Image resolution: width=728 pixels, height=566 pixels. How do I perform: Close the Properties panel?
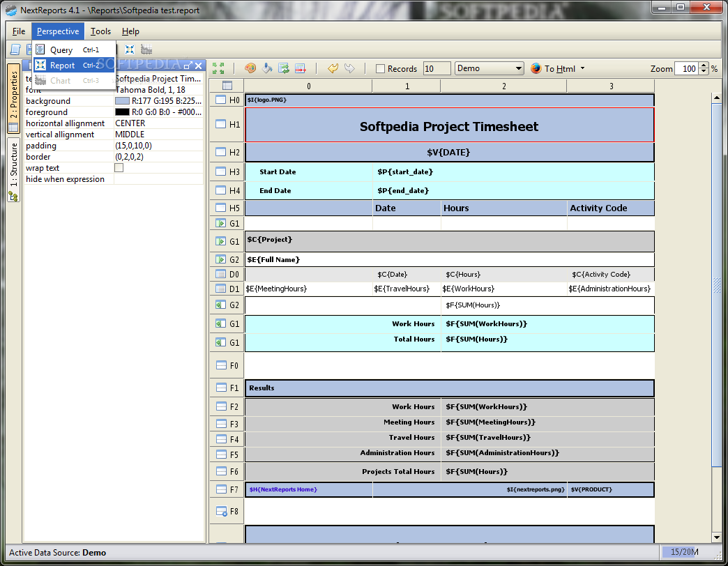coord(198,66)
